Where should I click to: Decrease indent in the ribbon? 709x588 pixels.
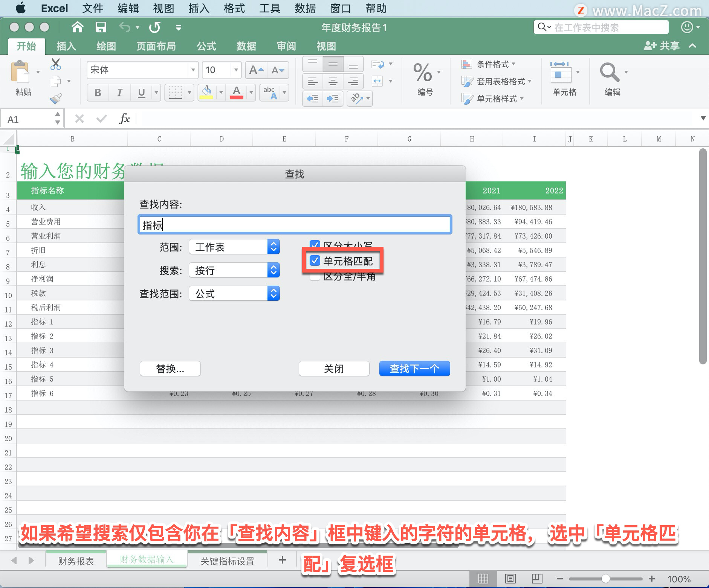[x=313, y=99]
